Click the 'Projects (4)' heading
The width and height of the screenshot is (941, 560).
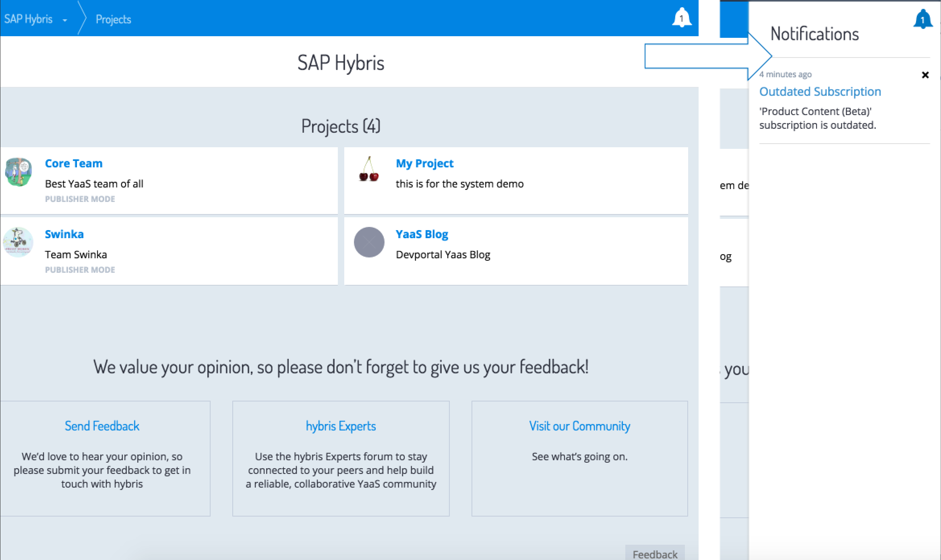(x=341, y=126)
